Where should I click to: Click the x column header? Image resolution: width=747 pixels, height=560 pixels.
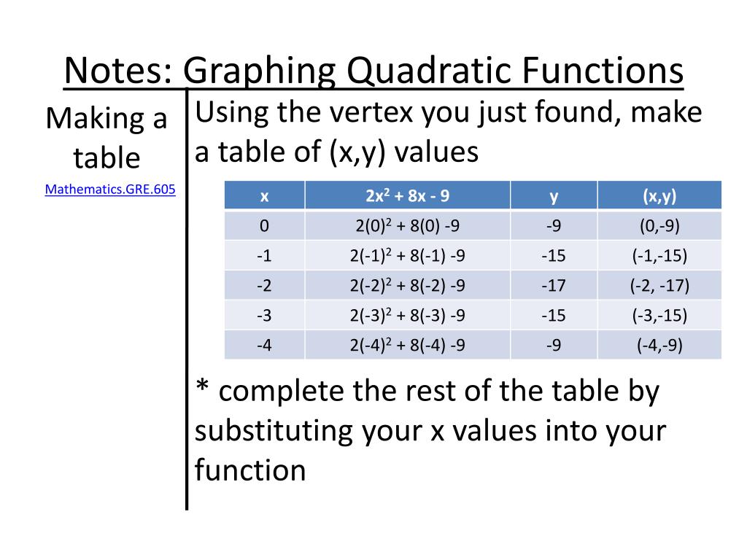tap(264, 196)
